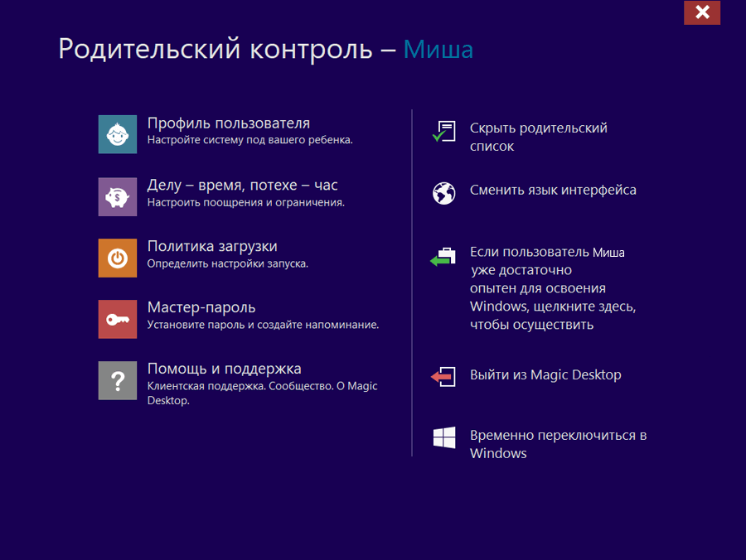
Task: Click the text Клиентская поддержка. Сообщество
Action: click(x=240, y=386)
